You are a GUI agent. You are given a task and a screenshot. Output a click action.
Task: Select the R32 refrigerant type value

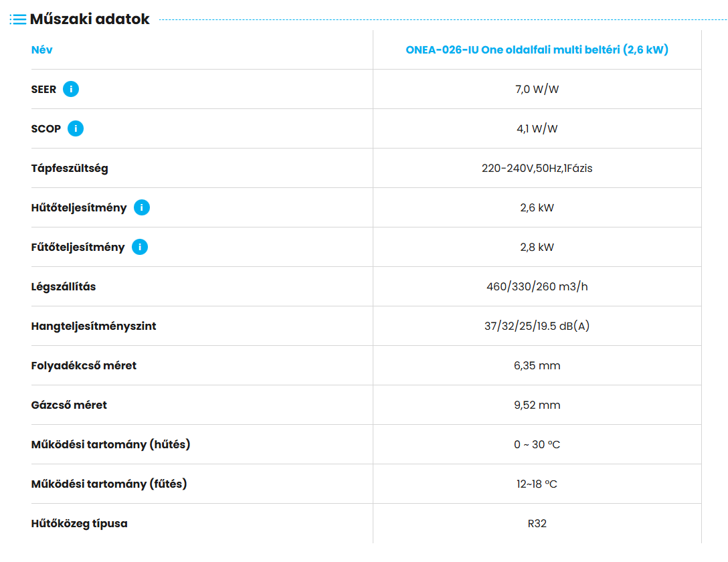click(537, 523)
